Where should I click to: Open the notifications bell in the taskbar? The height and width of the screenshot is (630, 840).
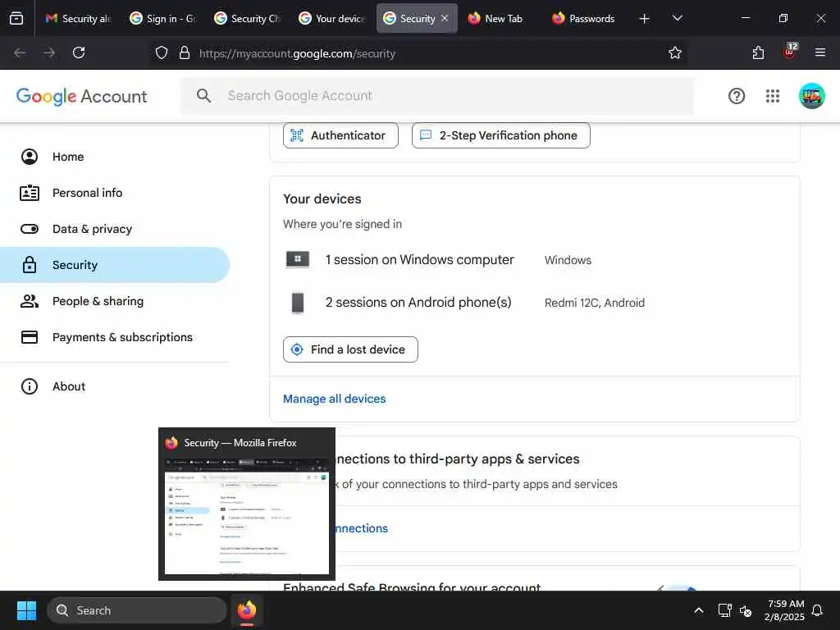[x=817, y=610]
